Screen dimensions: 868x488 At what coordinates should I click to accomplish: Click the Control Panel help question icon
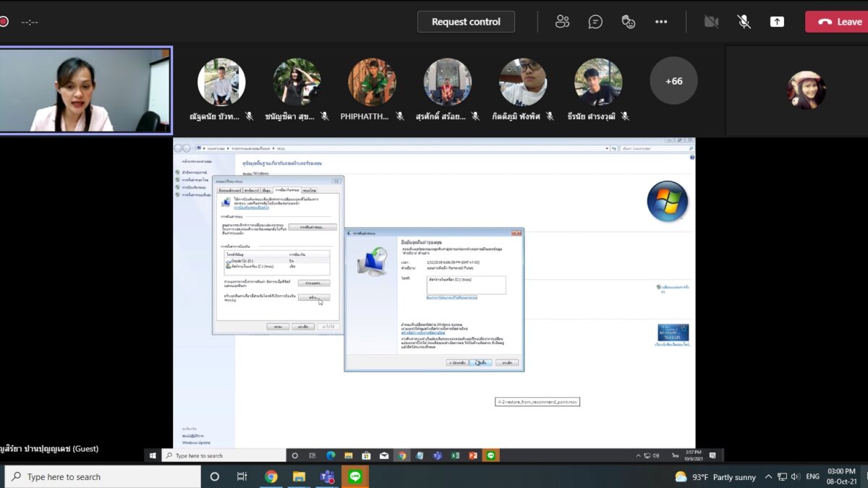tap(692, 157)
